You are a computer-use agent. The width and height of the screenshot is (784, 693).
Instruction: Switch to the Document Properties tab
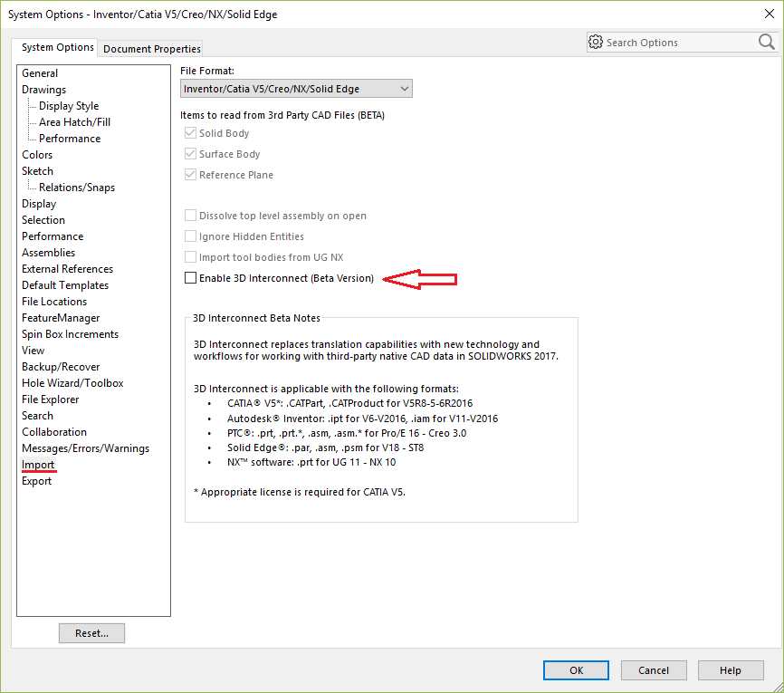click(151, 49)
